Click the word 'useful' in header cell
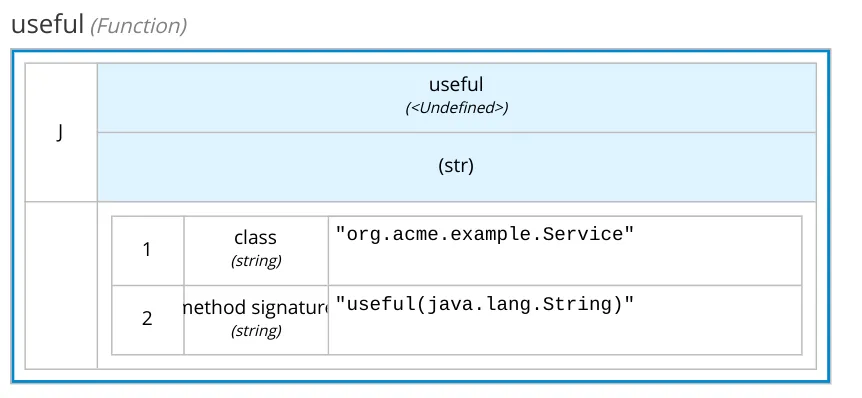Viewport: 862px width, 398px height. [456, 85]
